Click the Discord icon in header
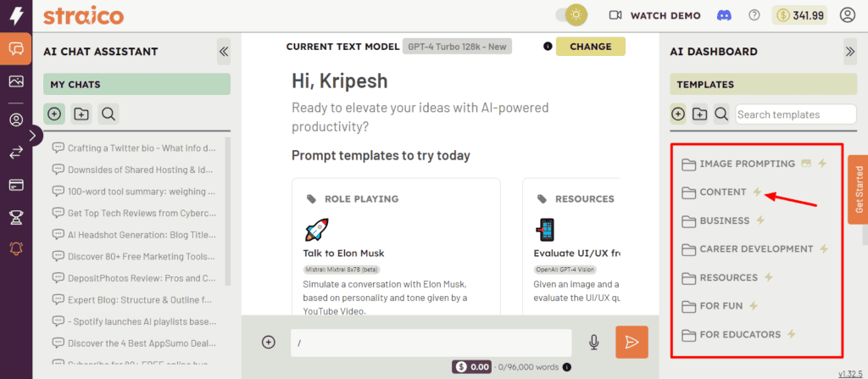Viewport: 868px width, 379px height. 723,15
